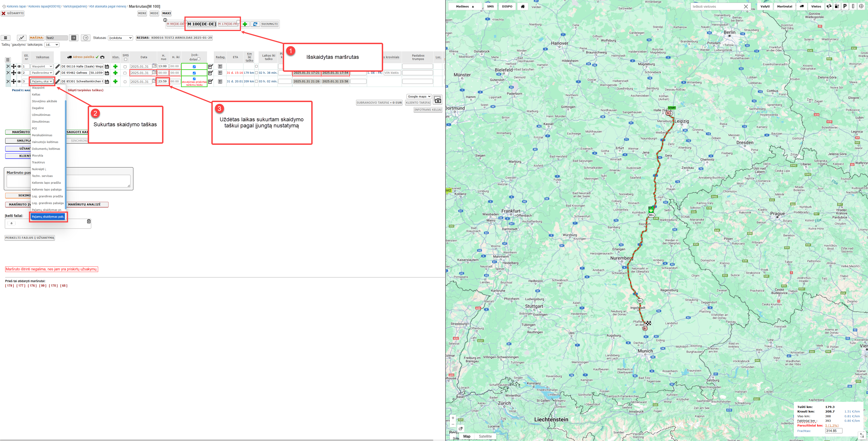Click the dark arrow button beside Test2
This screenshot has width=868, height=441.
coord(74,38)
